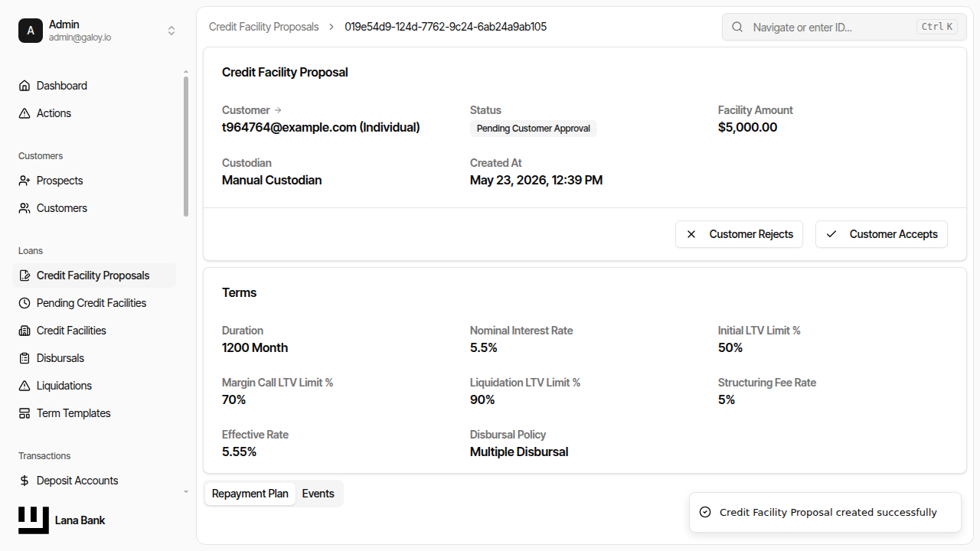Click the success checkmark icon in toast

click(x=705, y=512)
